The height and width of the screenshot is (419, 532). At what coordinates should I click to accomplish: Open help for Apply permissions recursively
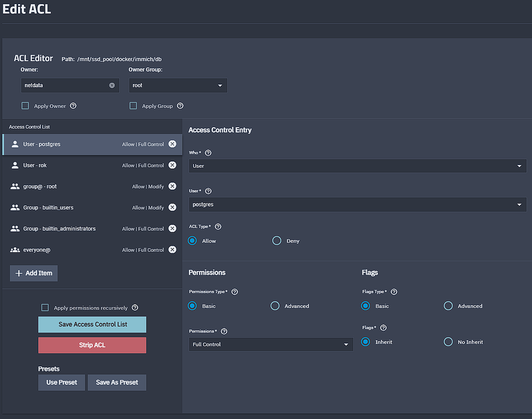tap(135, 308)
